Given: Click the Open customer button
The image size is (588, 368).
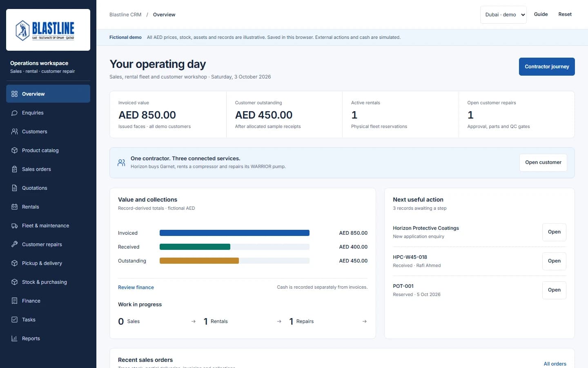Looking at the screenshot, I should (543, 162).
